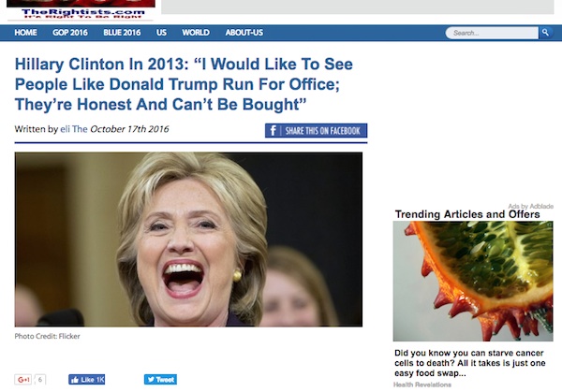The height and width of the screenshot is (392, 562).
Task: Click the spiky fruit ad thumbnail
Action: click(473, 281)
